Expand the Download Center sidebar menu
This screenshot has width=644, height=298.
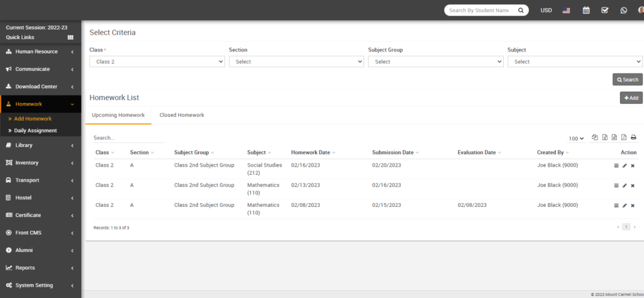click(41, 87)
